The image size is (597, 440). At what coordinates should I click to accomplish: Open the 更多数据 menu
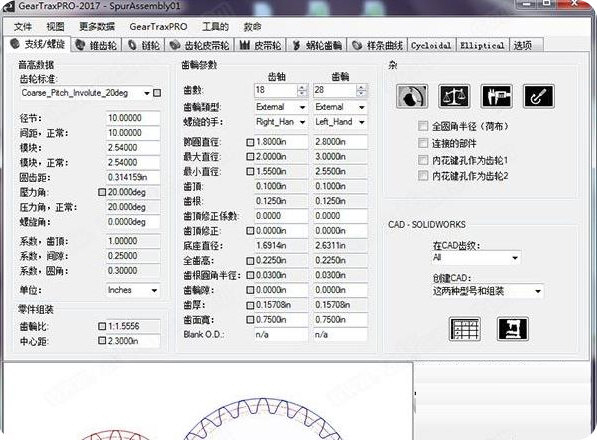(97, 27)
